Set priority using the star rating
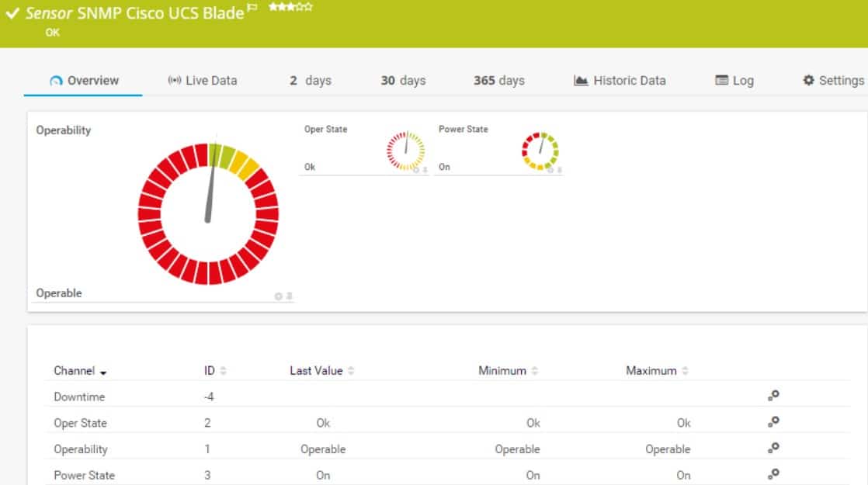868x485 pixels. tap(290, 7)
